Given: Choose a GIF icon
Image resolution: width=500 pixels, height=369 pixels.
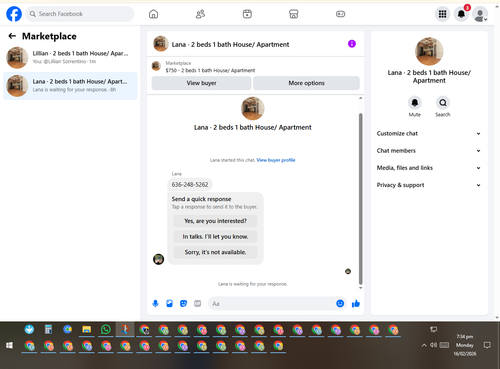Looking at the screenshot, I should click(198, 303).
